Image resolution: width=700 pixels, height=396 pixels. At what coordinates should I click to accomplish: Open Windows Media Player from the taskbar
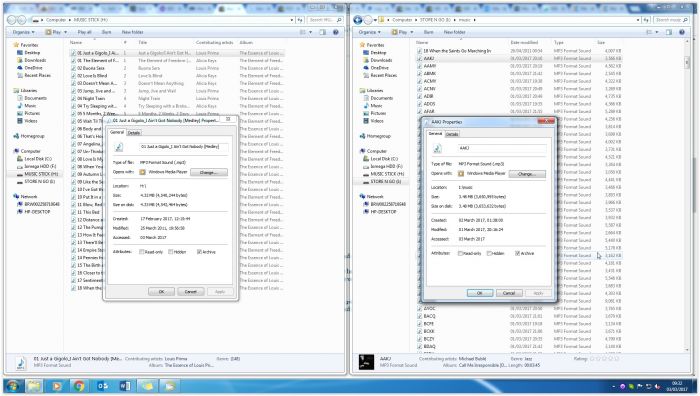[57, 386]
